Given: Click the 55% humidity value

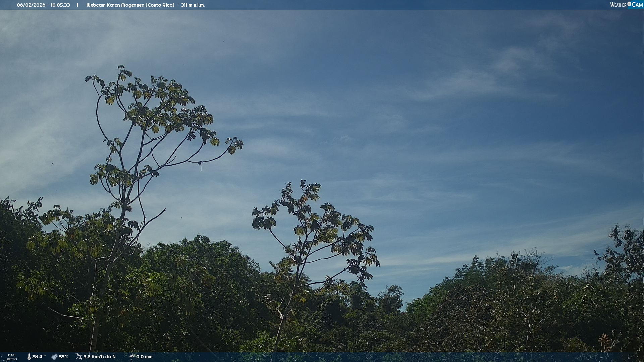Looking at the screenshot, I should point(63,357).
